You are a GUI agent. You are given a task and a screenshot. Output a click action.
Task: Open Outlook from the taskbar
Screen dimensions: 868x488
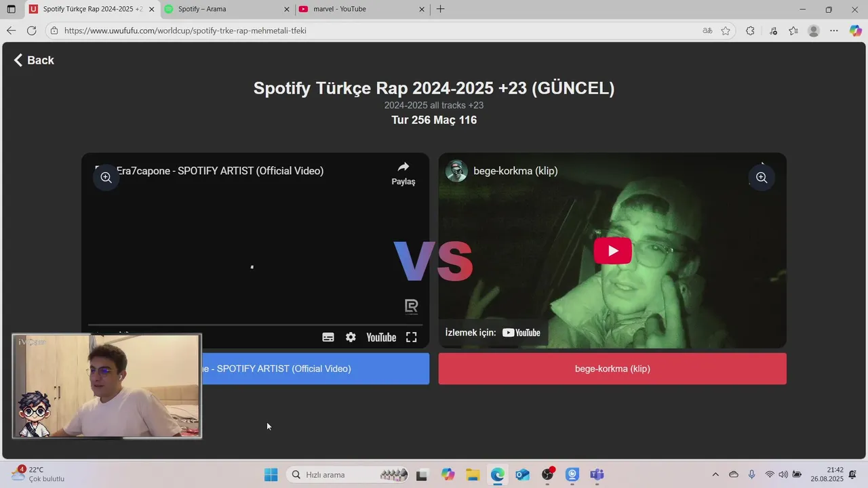pos(522,474)
